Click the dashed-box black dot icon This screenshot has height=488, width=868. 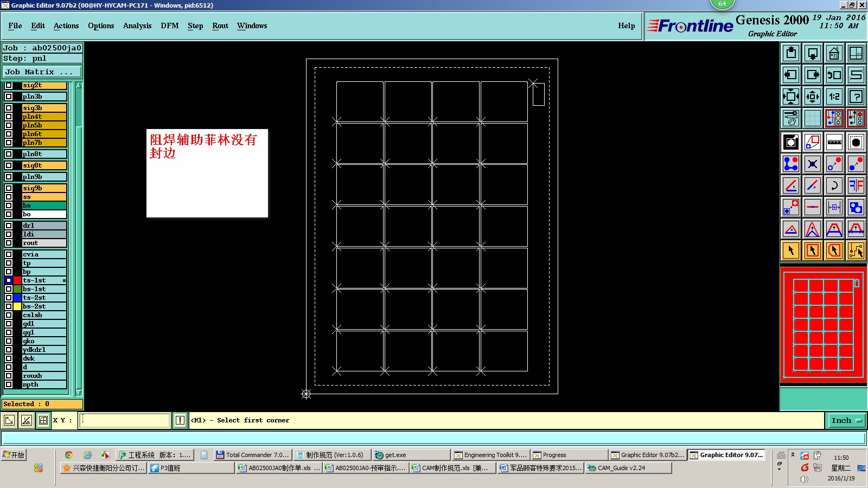856,142
